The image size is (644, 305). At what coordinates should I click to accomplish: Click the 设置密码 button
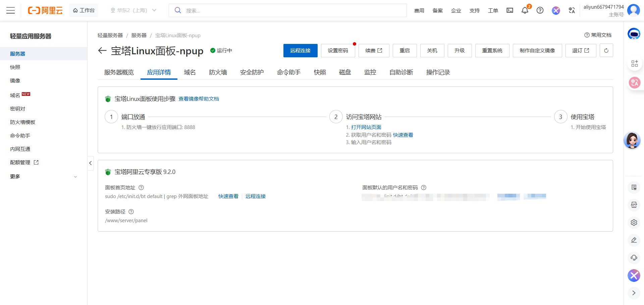pyautogui.click(x=338, y=51)
